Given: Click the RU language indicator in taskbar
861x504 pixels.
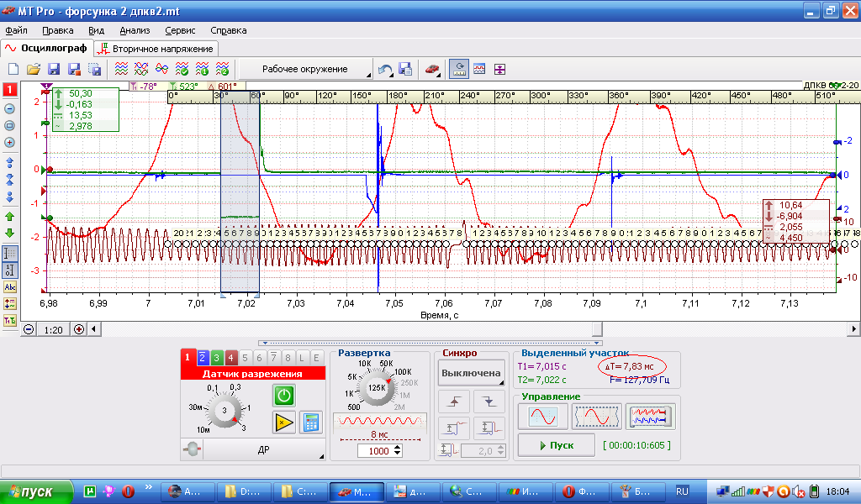Looking at the screenshot, I should tap(682, 491).
